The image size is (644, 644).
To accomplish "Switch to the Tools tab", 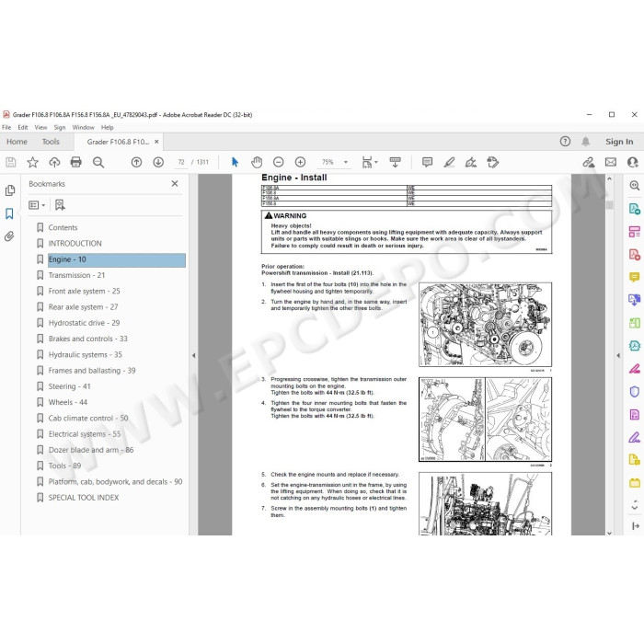I will 51,142.
